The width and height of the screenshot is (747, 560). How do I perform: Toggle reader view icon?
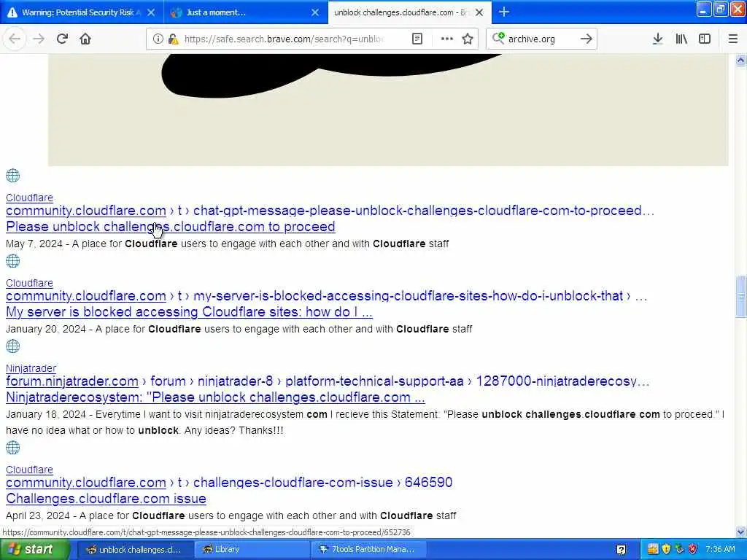417,39
